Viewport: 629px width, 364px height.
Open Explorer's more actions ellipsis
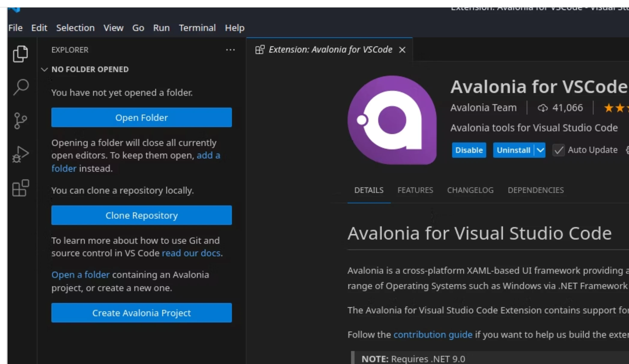click(230, 50)
